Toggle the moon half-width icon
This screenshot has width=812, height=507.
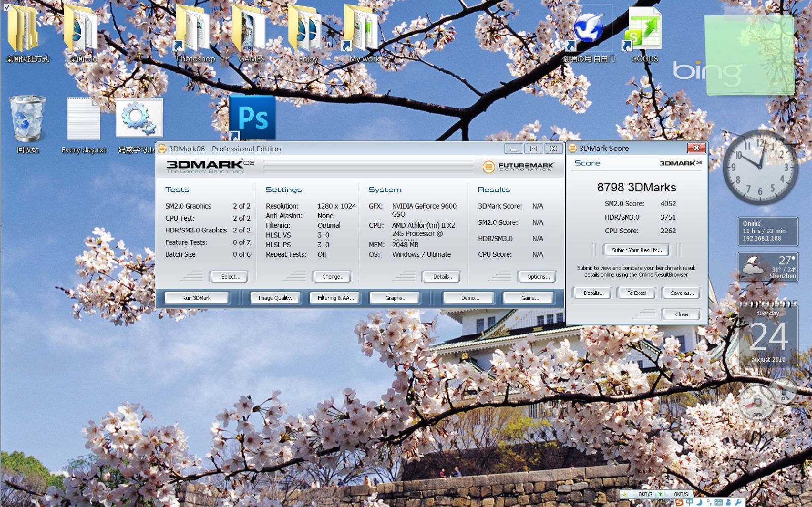tap(699, 502)
